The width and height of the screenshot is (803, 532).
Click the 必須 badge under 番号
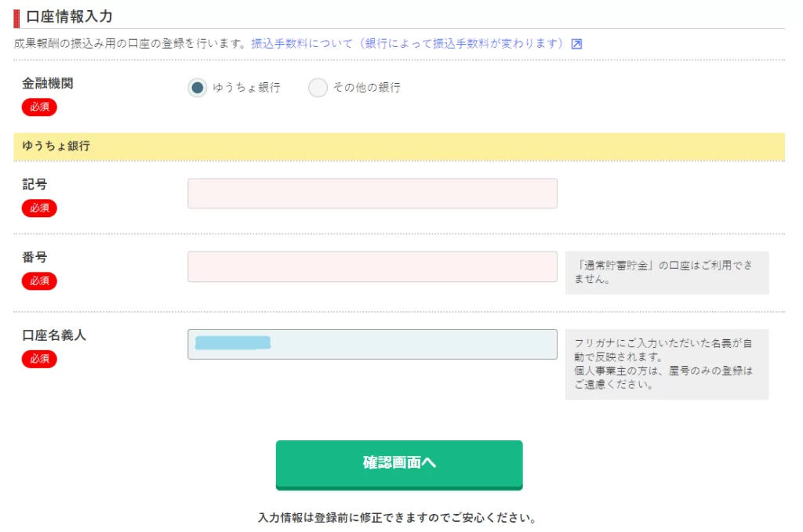click(x=39, y=281)
